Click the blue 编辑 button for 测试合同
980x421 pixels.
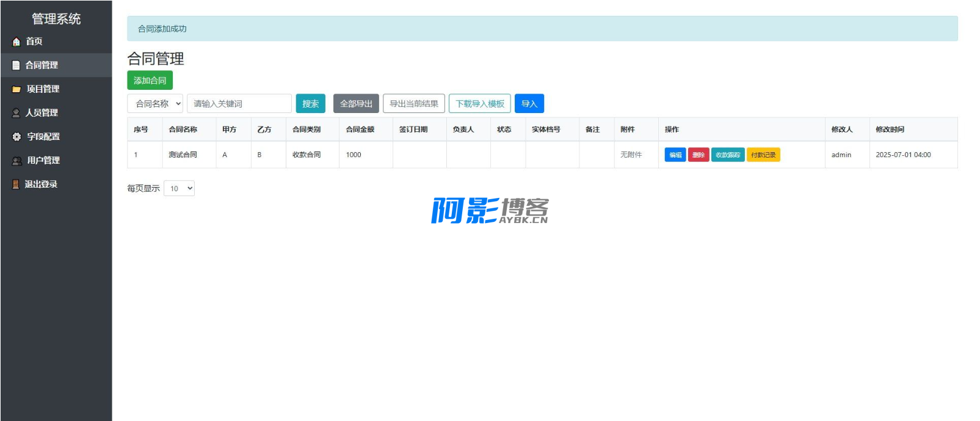pos(675,155)
